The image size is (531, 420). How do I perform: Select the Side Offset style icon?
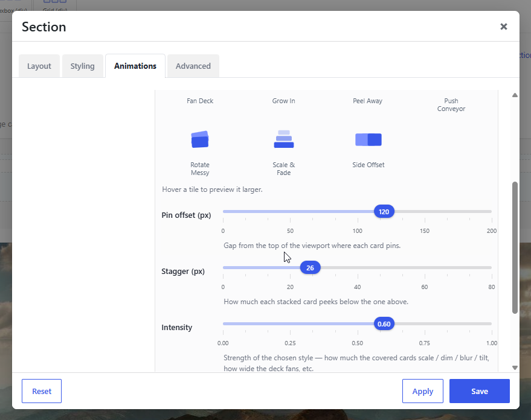368,139
